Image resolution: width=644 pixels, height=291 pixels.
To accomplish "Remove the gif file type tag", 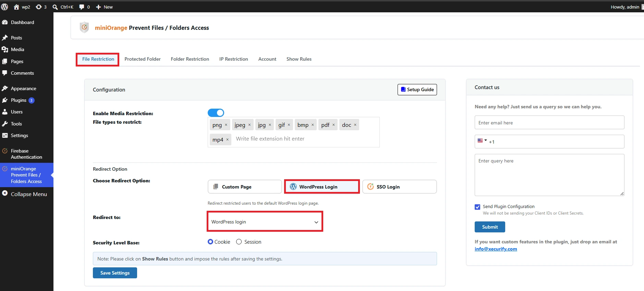I will pyautogui.click(x=289, y=125).
